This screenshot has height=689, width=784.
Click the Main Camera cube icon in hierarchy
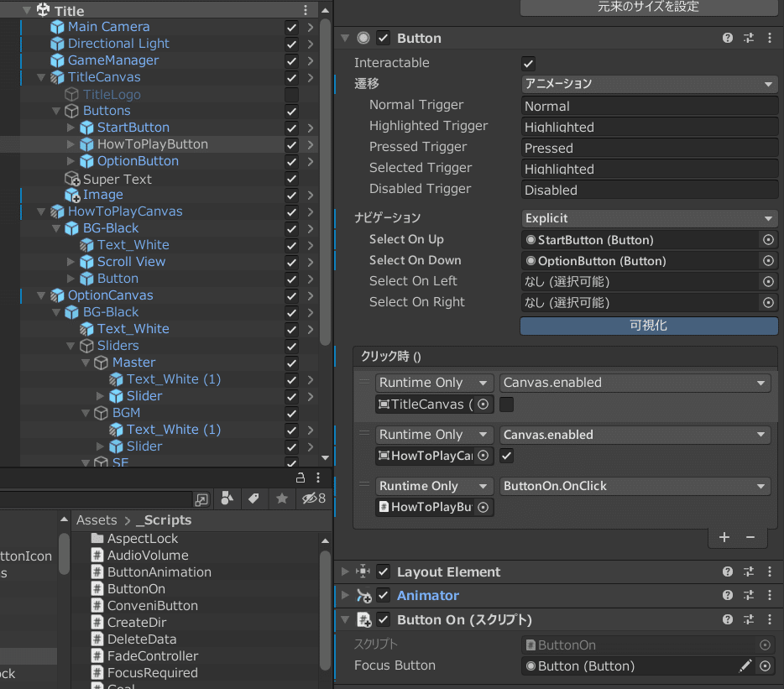(58, 27)
